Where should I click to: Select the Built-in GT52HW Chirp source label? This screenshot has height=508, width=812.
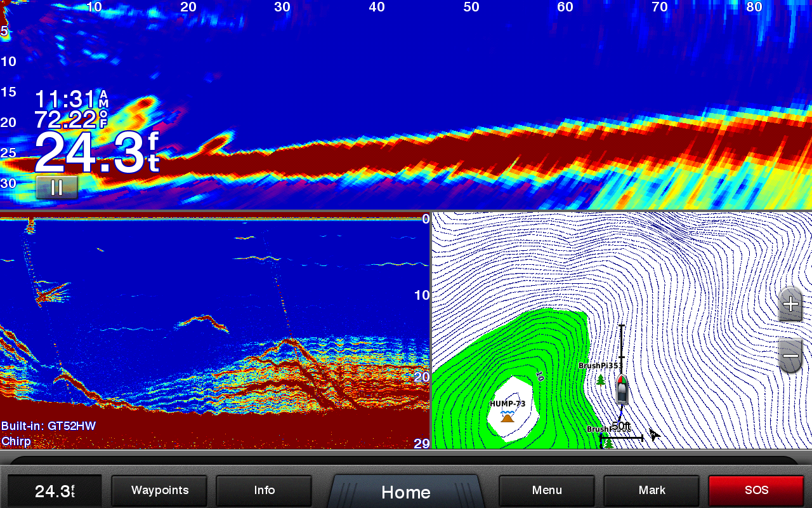pos(48,433)
